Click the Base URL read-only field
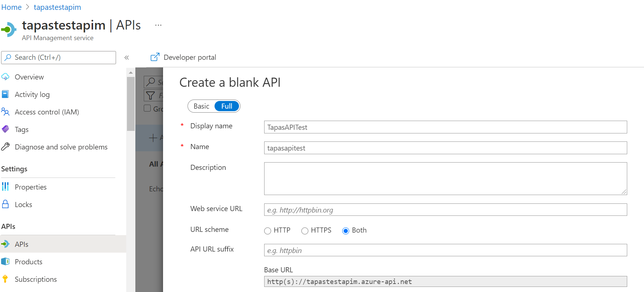 [x=446, y=281]
